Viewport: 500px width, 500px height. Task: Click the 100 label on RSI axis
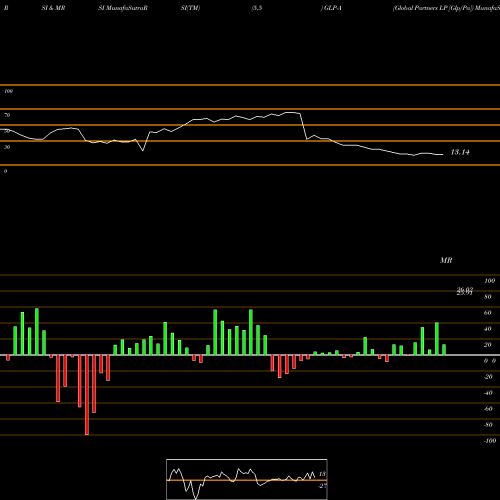click(8, 91)
